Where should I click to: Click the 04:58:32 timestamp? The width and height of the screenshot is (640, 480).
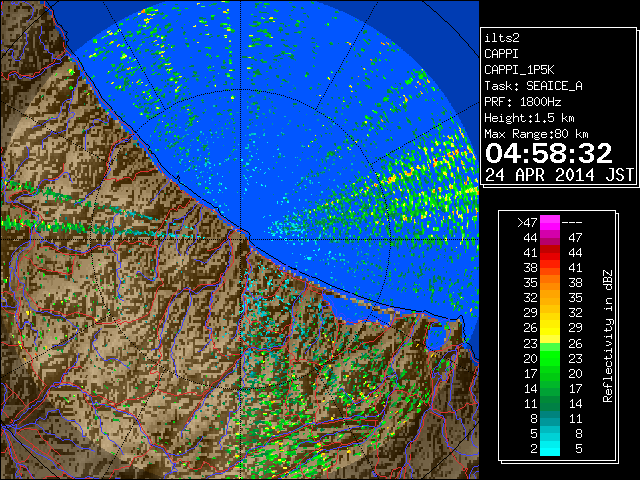[x=549, y=153]
